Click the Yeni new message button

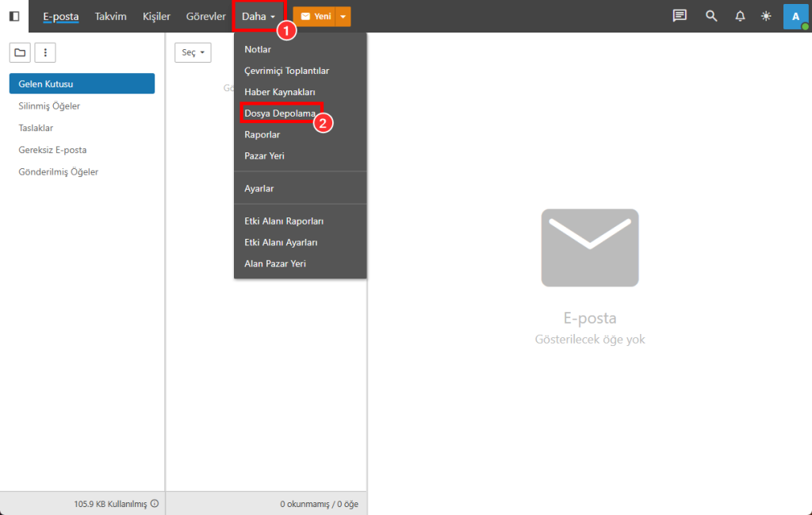point(315,17)
